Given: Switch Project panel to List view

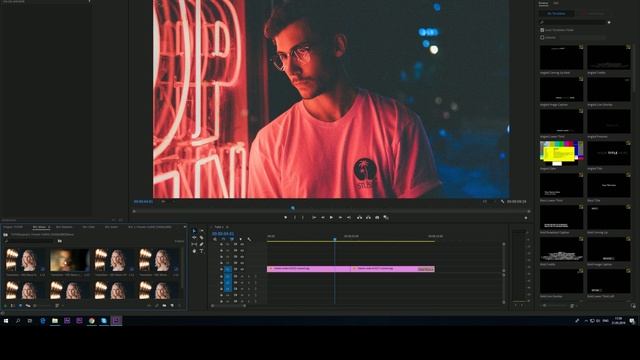Looking at the screenshot, I should click(13, 305).
